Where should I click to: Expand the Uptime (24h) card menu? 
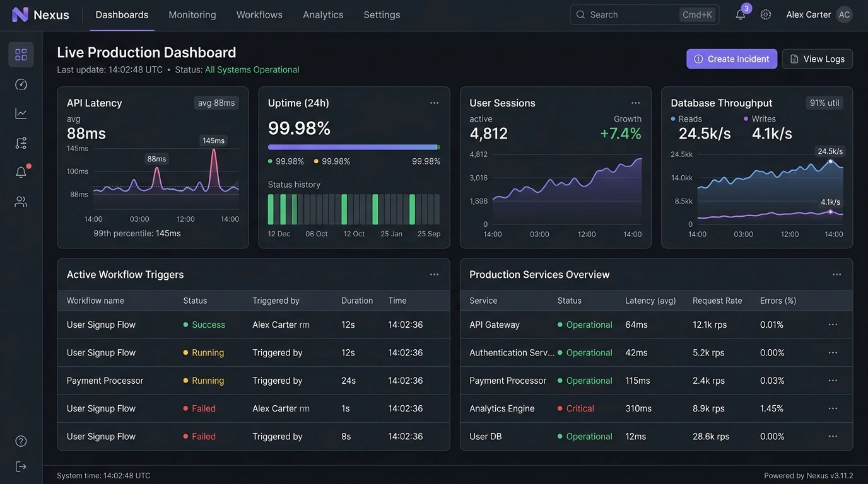(434, 103)
